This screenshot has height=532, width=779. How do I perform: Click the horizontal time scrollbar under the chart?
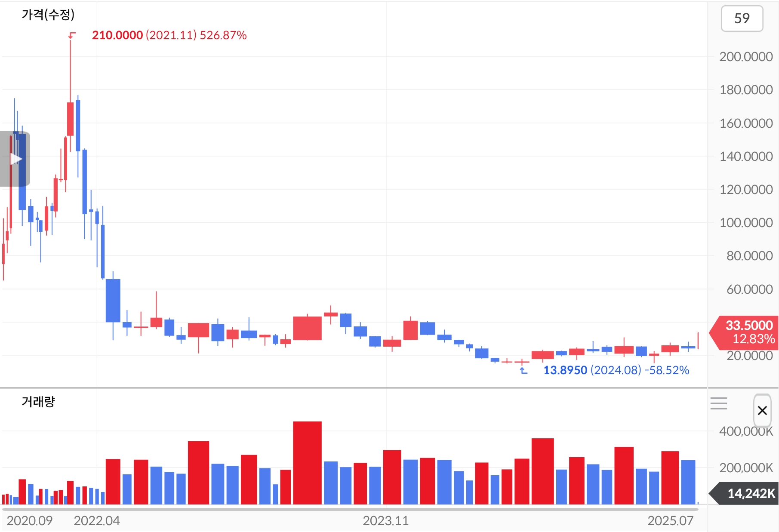tap(350, 510)
